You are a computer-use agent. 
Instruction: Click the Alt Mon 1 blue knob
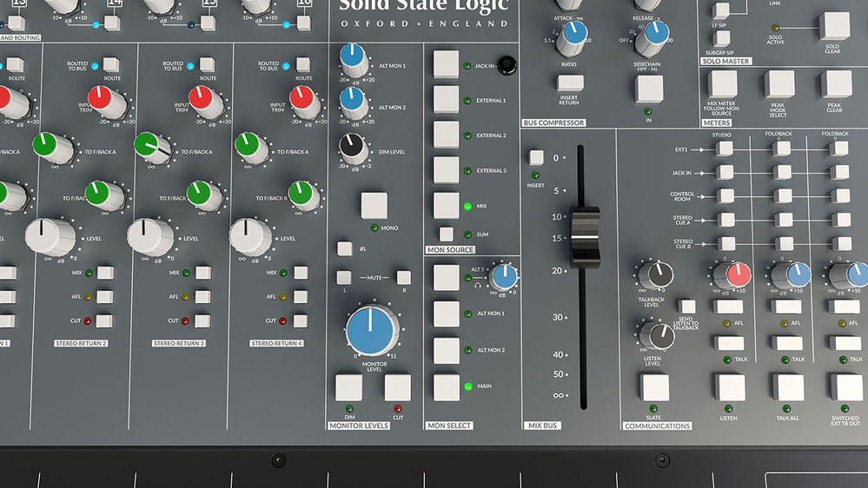tap(353, 60)
